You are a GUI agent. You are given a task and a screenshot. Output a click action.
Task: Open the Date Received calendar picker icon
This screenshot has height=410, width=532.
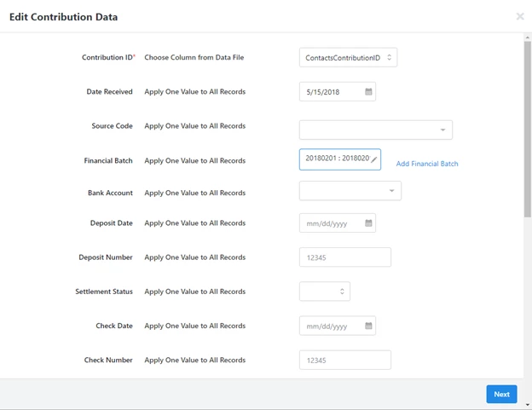[368, 91]
